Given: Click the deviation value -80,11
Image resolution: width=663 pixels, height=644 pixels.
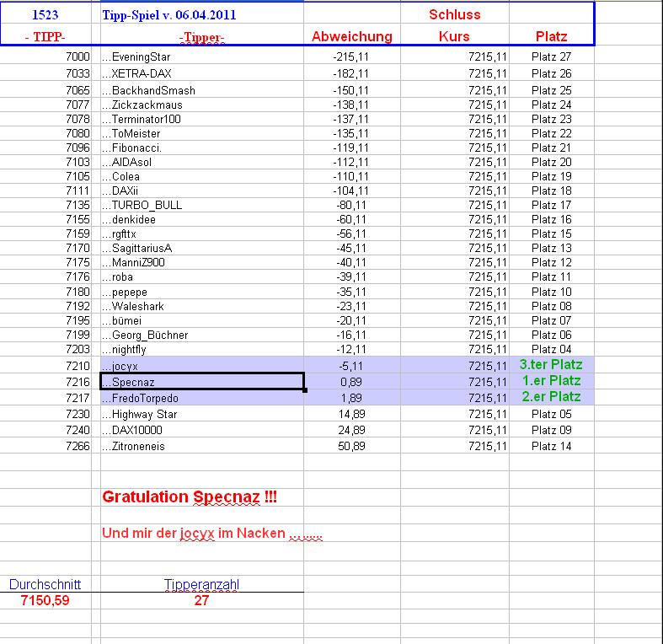Looking at the screenshot, I should click(x=352, y=205).
